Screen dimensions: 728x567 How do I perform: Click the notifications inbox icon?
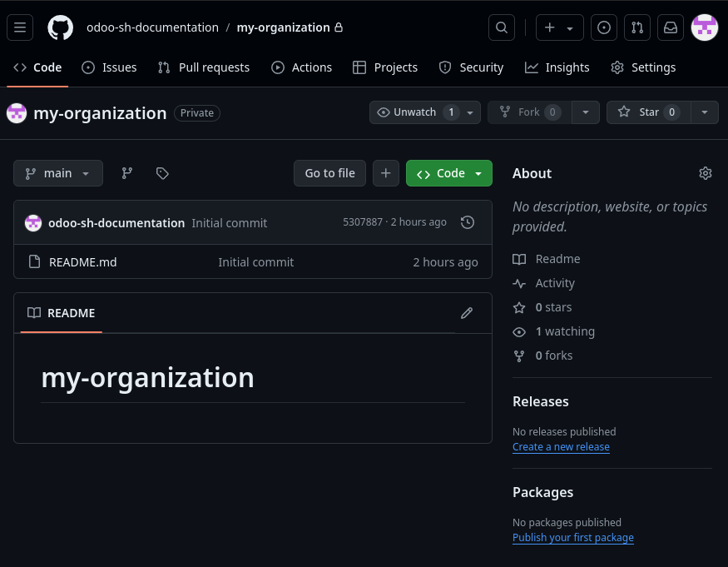(x=670, y=27)
